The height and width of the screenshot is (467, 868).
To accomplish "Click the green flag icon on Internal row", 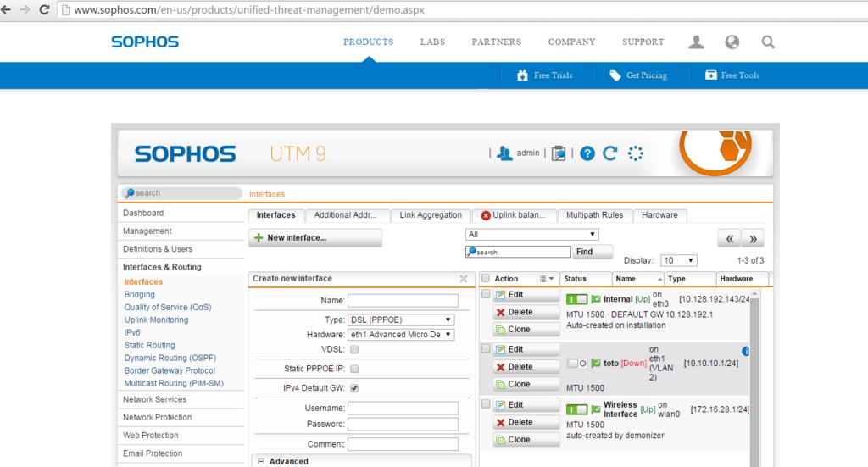I will (x=596, y=299).
